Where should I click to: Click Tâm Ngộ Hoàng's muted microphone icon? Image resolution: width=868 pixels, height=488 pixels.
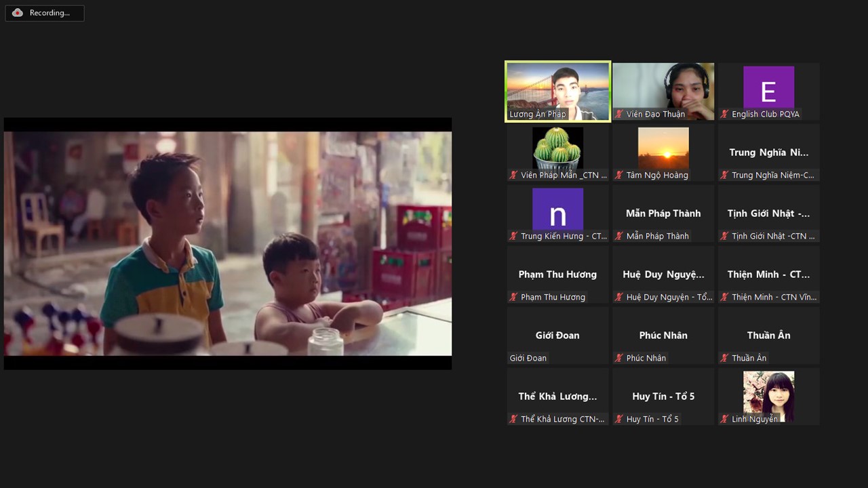coord(619,176)
